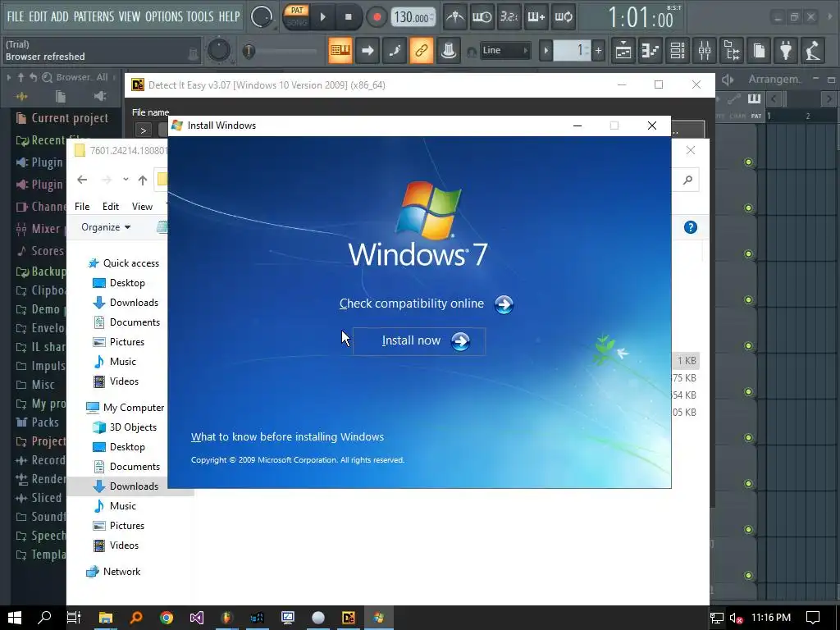Open the Line snap dropdown
The width and height of the screenshot is (840, 630).
(504, 50)
